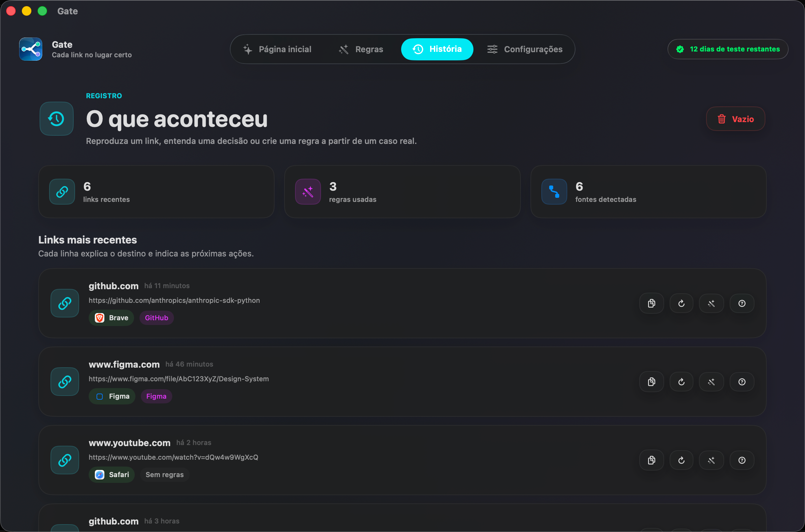
Task: Click the 'há 2 horas' timestamp
Action: point(194,443)
